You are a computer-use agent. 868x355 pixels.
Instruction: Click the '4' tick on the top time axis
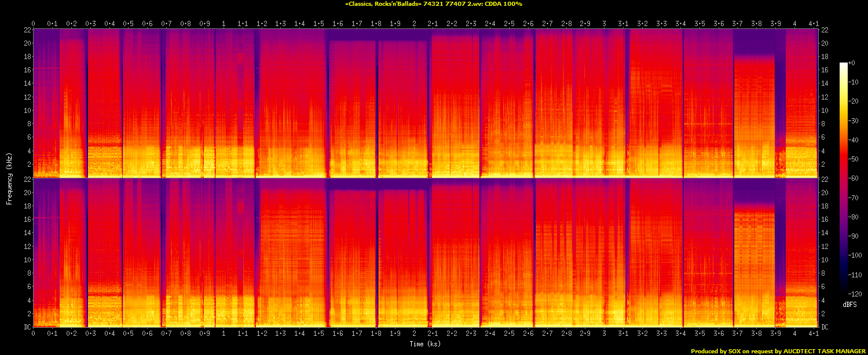pyautogui.click(x=794, y=24)
